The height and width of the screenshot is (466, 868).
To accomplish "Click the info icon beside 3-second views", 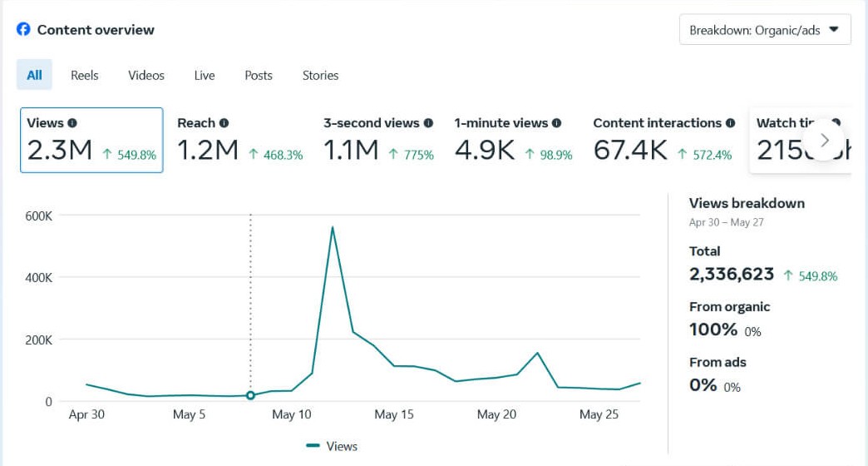I will [x=428, y=123].
